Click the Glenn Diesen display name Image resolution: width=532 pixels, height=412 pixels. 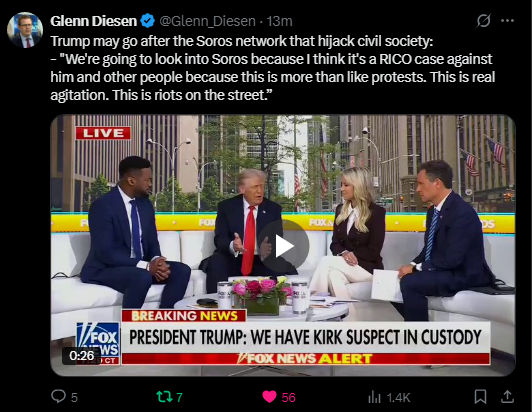pos(93,21)
